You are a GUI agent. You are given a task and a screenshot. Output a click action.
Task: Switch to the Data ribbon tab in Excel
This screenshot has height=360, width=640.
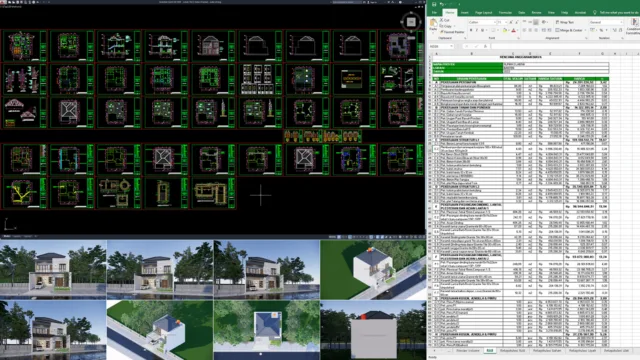click(522, 13)
